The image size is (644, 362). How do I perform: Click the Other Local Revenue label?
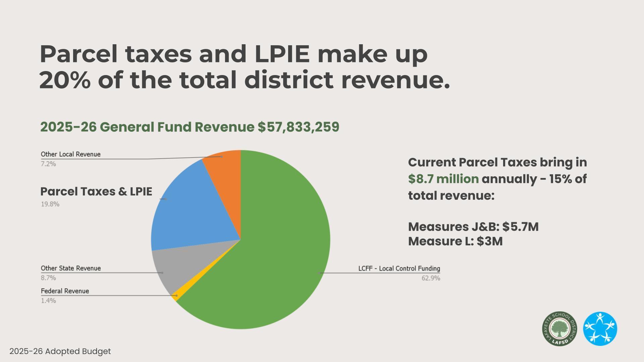click(70, 154)
